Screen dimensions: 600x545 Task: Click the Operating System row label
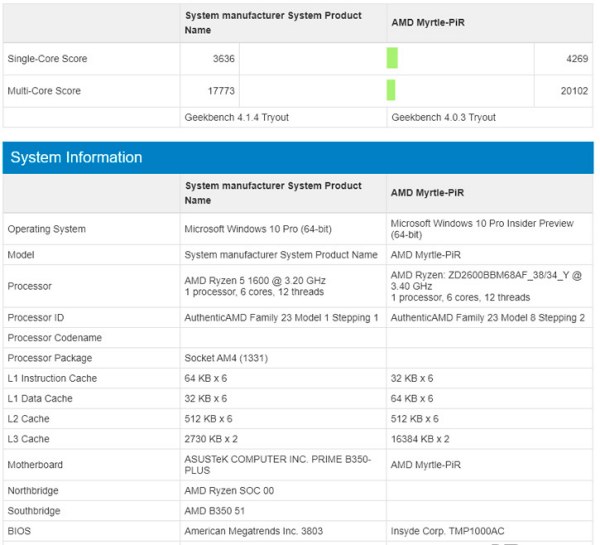click(x=47, y=229)
